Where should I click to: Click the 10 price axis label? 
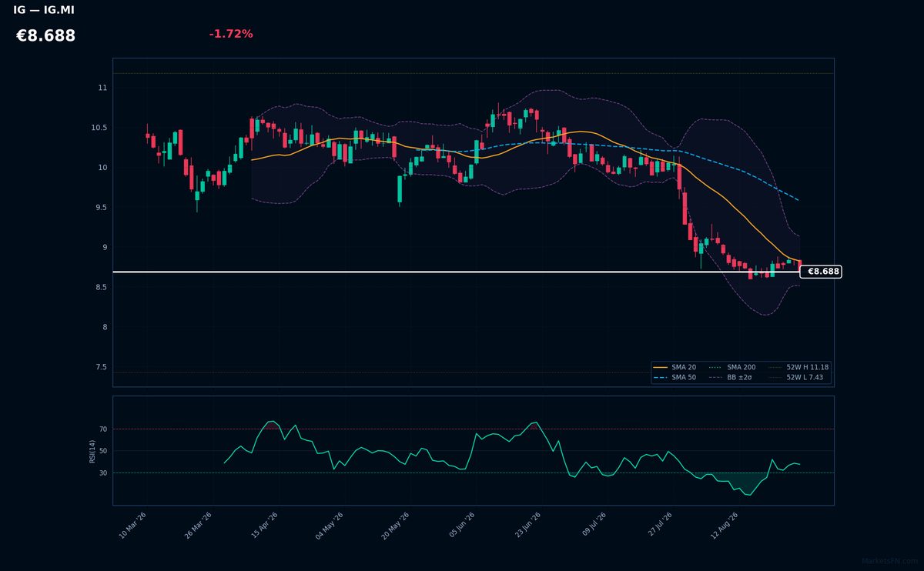(x=102, y=168)
